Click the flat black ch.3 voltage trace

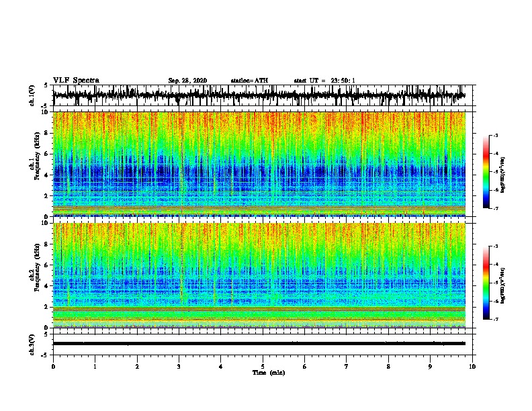pyautogui.click(x=259, y=344)
